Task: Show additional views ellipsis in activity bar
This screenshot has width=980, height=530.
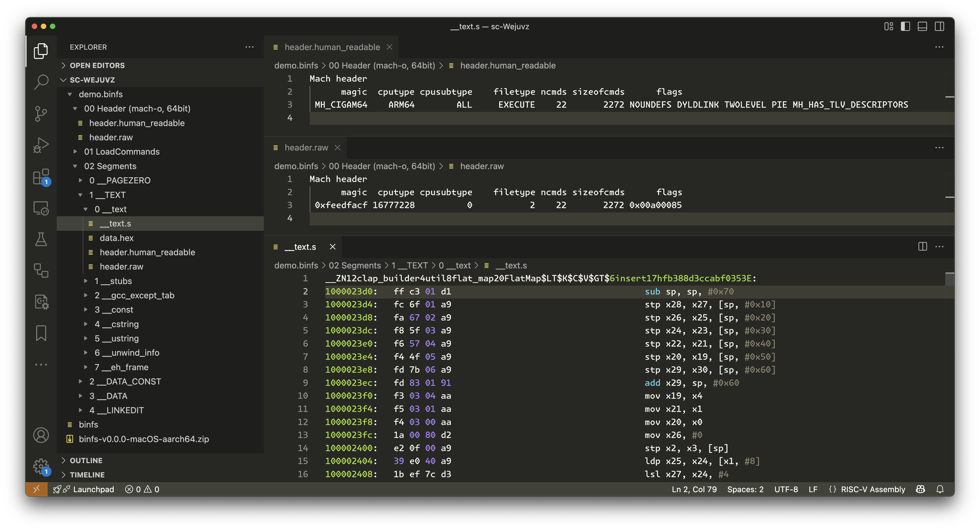Action: (x=41, y=365)
